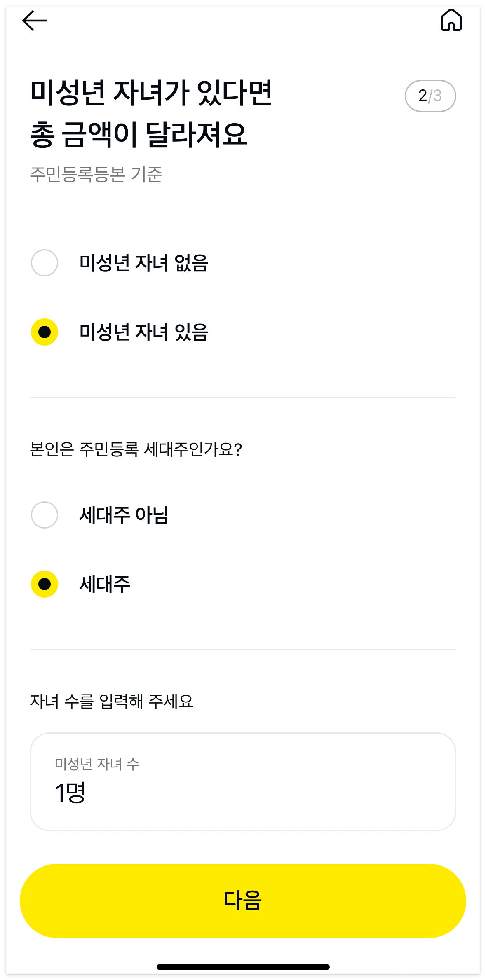Click the 미성년 자녀 있음 label text
This screenshot has width=486, height=980.
pos(144,332)
